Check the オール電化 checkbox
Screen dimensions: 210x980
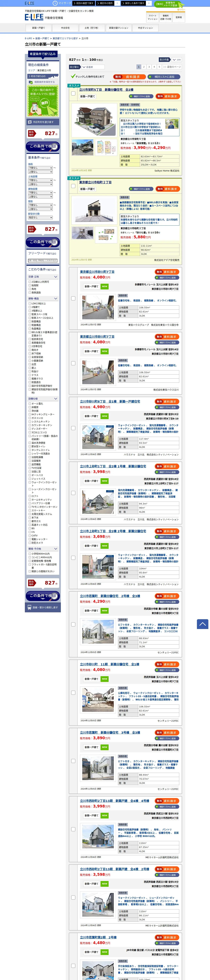[x=30, y=404]
